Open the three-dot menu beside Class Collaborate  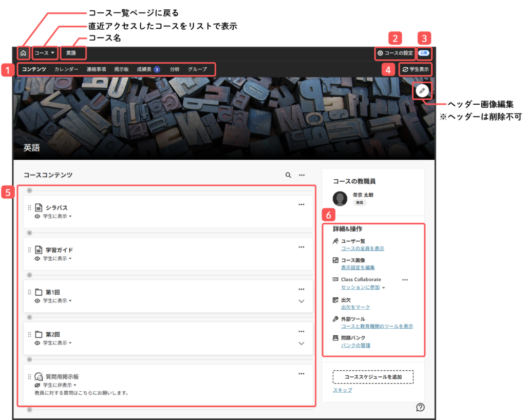[x=405, y=280]
